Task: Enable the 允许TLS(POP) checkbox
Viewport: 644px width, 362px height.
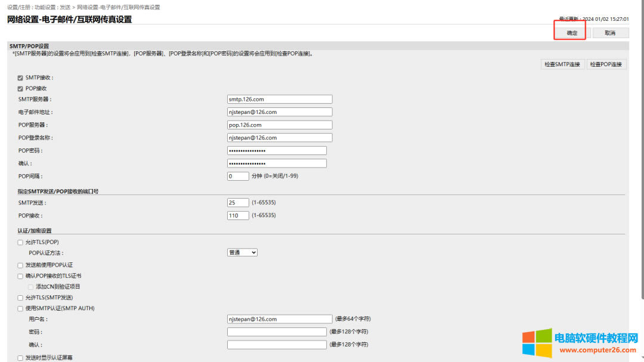Action: (x=20, y=242)
